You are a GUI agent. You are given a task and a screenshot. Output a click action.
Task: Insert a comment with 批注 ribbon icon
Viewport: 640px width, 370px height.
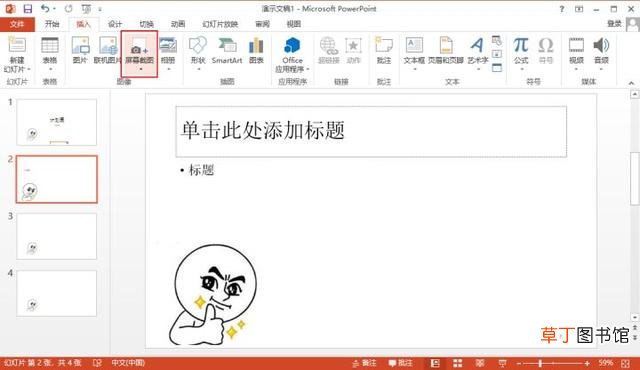[x=384, y=50]
